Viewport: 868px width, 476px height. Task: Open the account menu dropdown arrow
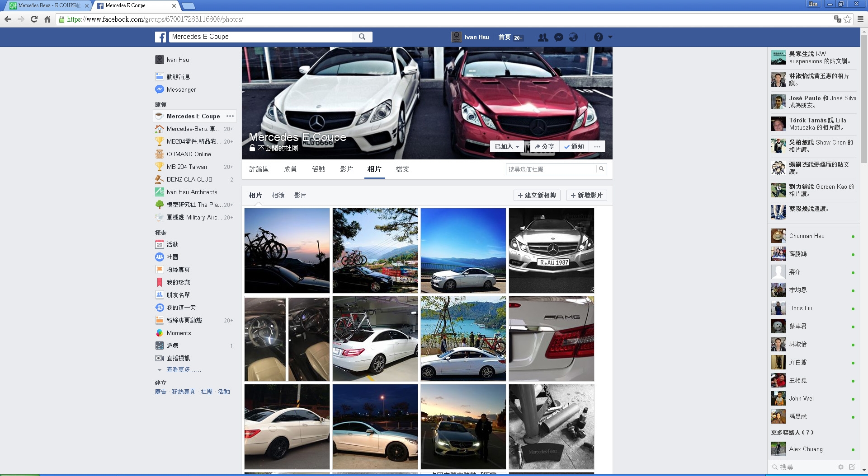click(x=610, y=37)
